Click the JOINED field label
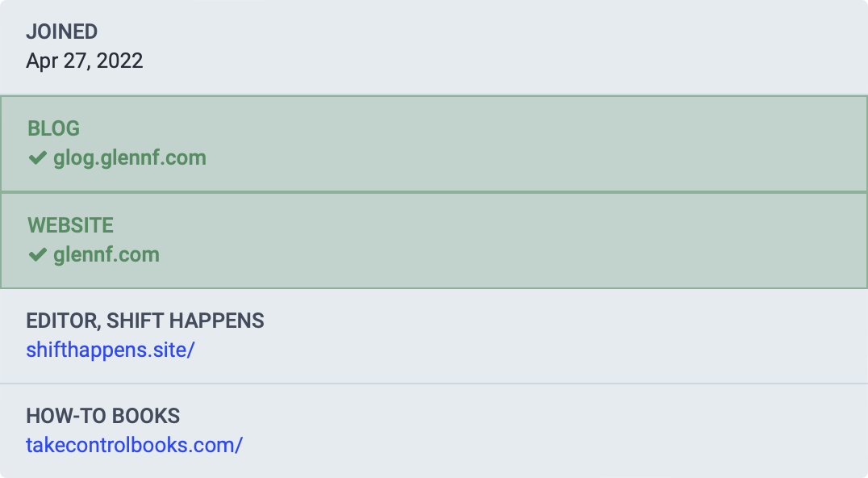 [x=62, y=32]
